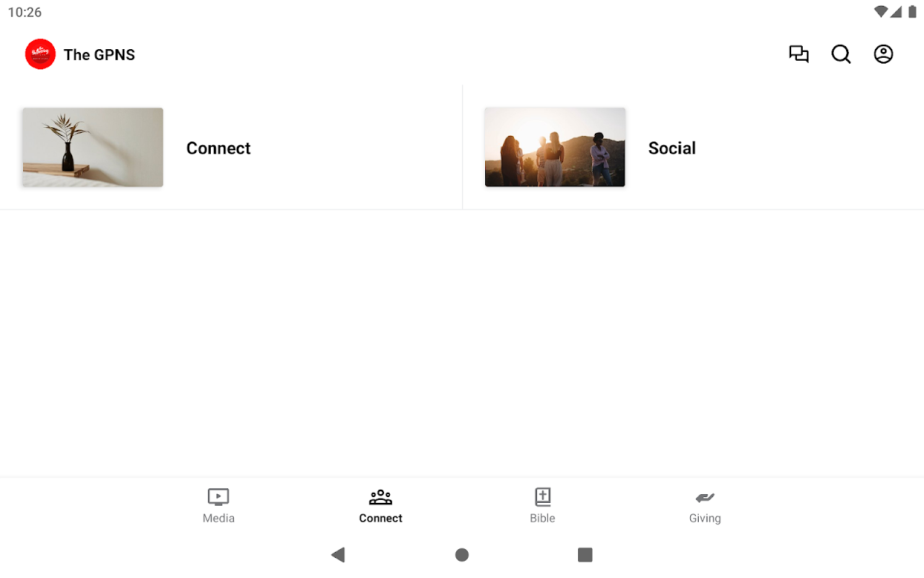
Task: Tap the Giving hand icon
Action: pos(705,497)
